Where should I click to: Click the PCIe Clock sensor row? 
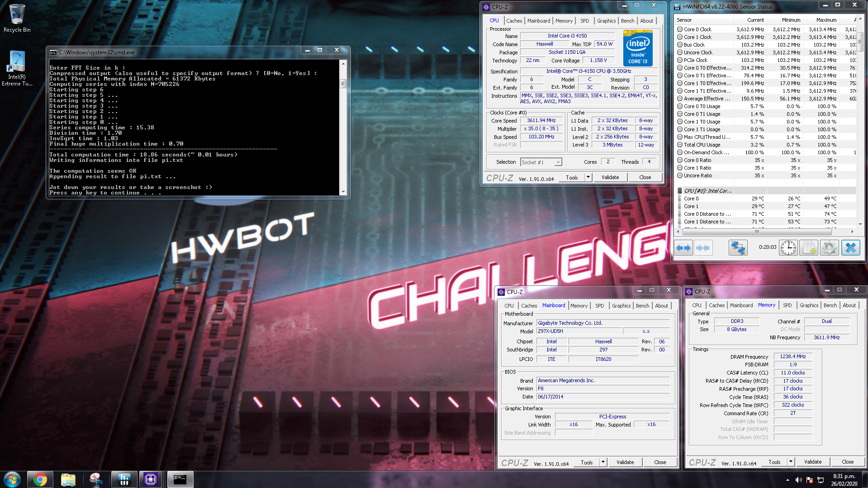(x=766, y=60)
